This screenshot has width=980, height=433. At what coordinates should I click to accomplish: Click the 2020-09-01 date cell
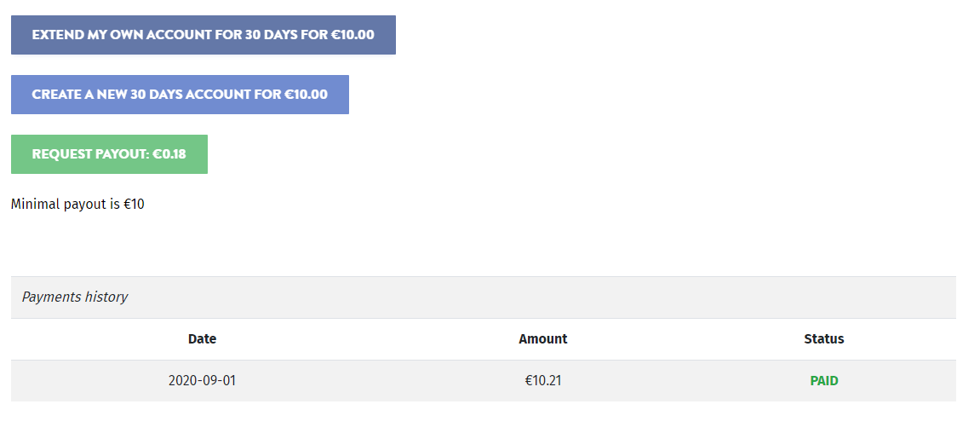point(202,381)
